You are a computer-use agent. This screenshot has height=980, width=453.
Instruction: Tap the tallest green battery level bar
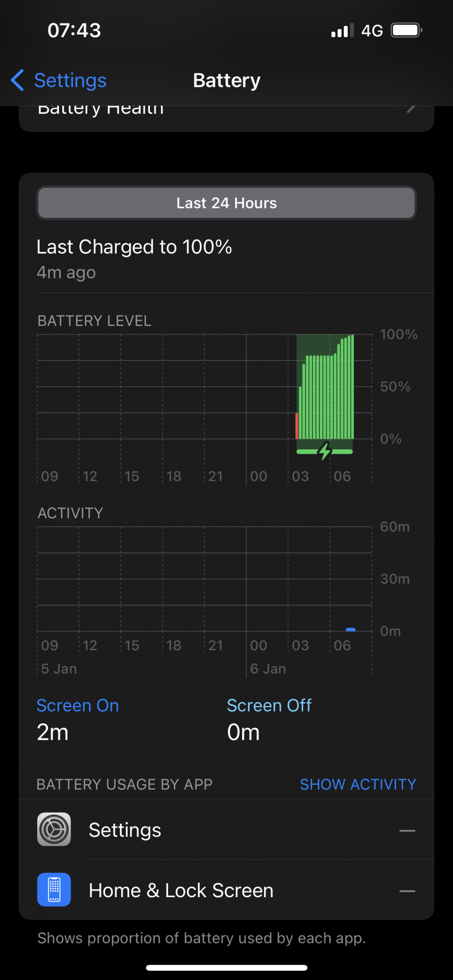pyautogui.click(x=353, y=387)
